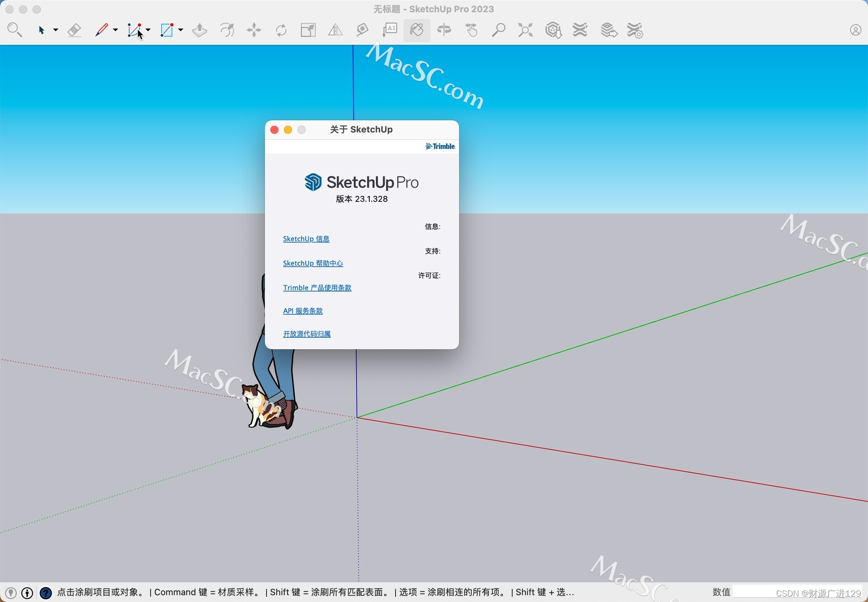Open the Extension Manager gear icon
Viewport: 868px width, 602px height.
tap(635, 30)
